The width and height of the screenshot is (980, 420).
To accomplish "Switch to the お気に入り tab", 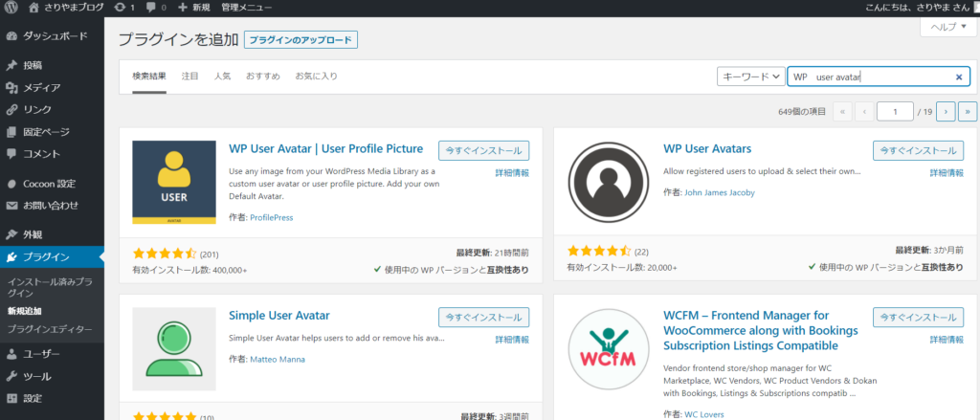I will coord(316,77).
